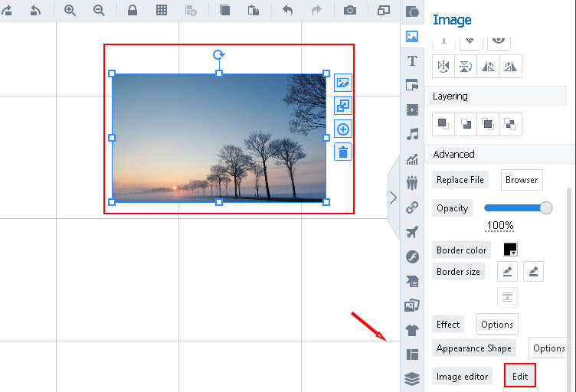The width and height of the screenshot is (576, 392).
Task: Click the camera screenshot icon
Action: point(350,10)
